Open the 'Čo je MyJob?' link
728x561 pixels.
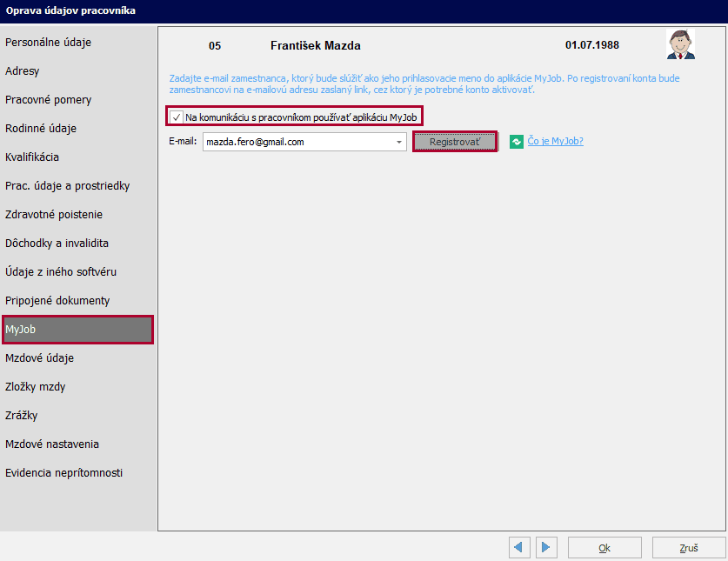555,142
